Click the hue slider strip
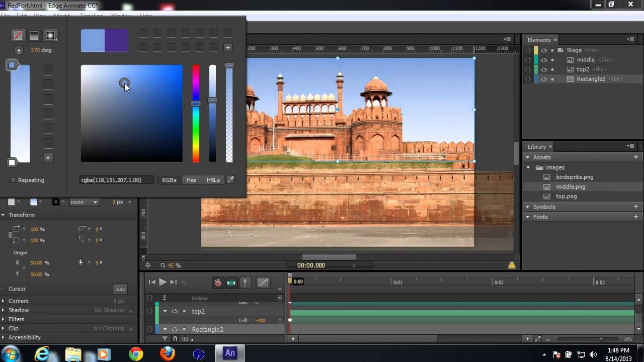The width and height of the screenshot is (644, 362). [x=196, y=114]
